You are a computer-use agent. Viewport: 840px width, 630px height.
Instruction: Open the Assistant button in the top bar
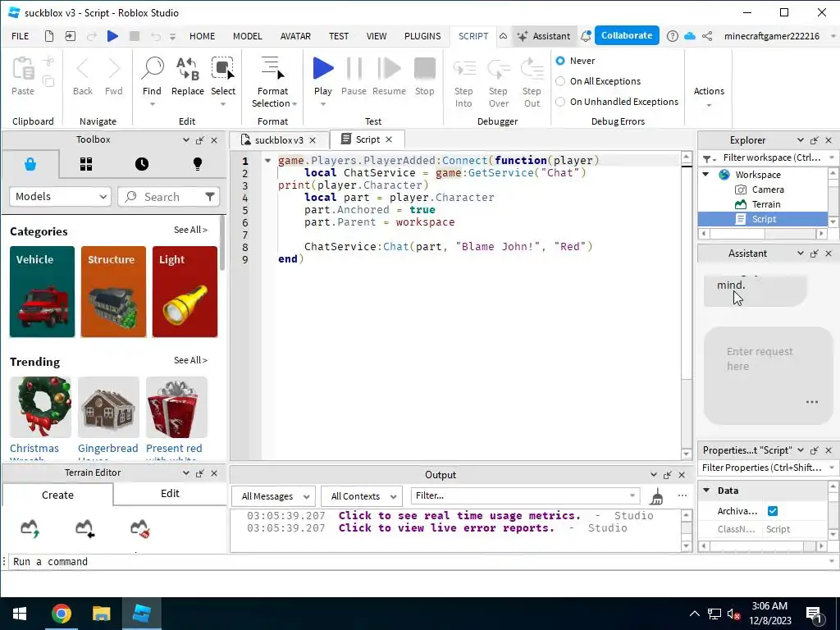tap(544, 36)
